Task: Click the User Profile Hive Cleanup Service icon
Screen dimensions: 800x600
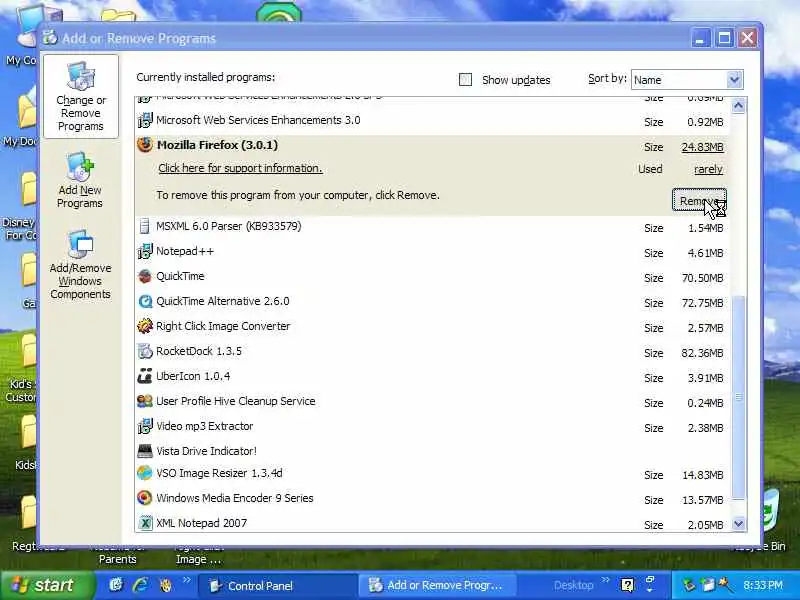Action: (x=145, y=401)
